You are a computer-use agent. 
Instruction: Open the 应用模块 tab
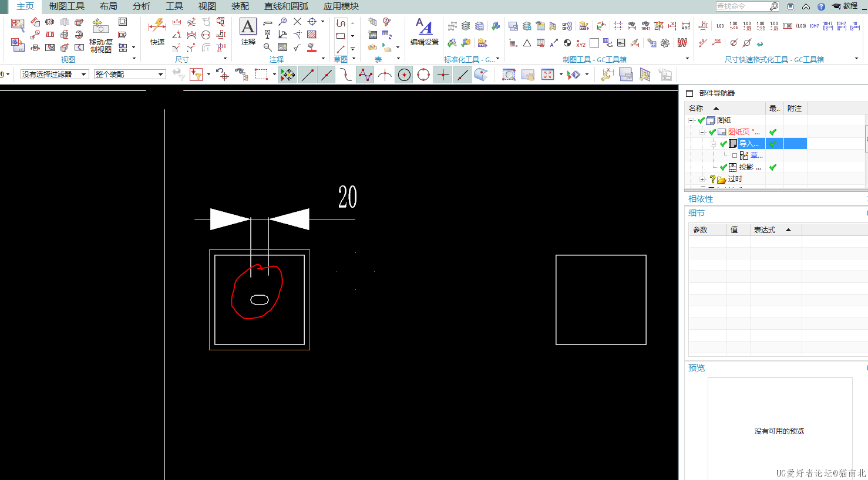(341, 6)
